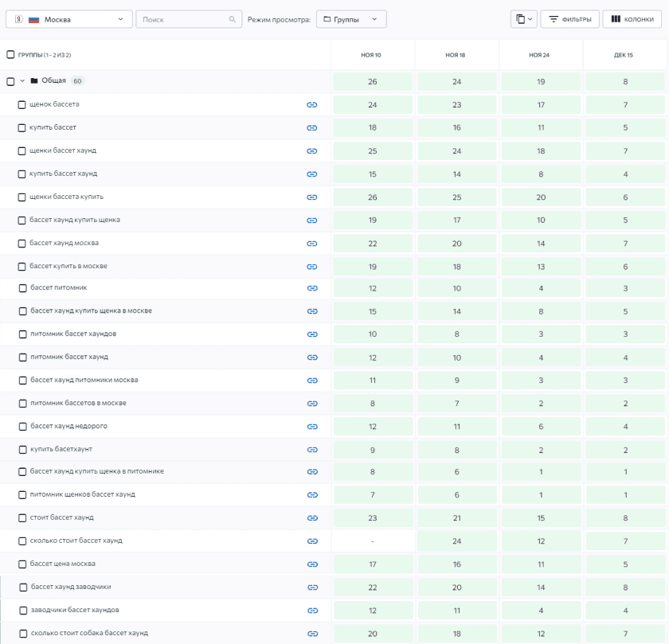Click the copy icon button in toolbar
Viewport: 669px width, 644px height.
coord(523,19)
